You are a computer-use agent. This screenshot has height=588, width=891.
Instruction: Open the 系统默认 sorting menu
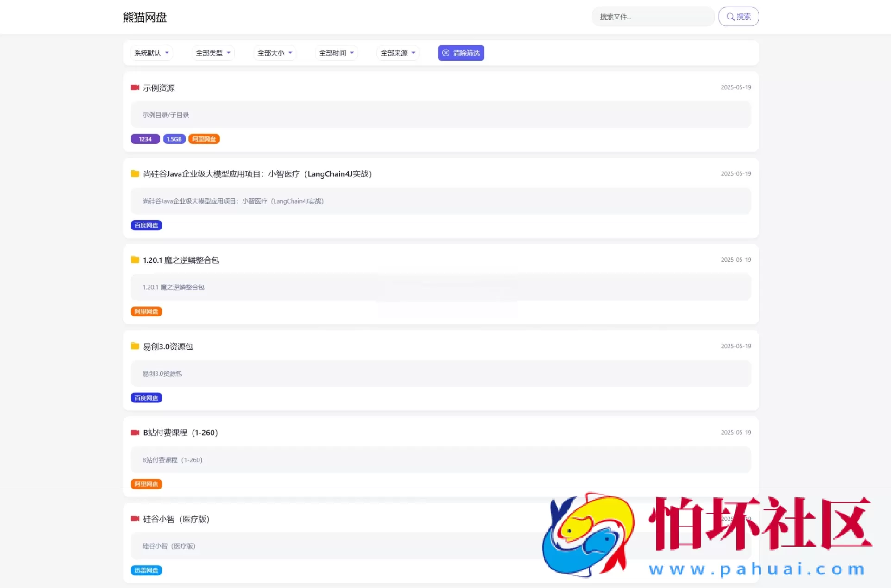tap(151, 53)
